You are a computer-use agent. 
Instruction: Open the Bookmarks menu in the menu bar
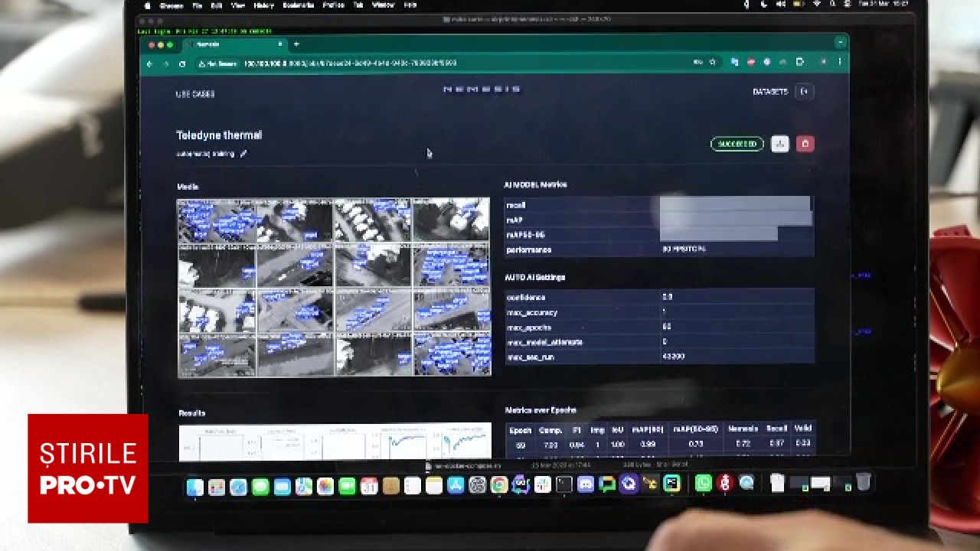(x=299, y=5)
